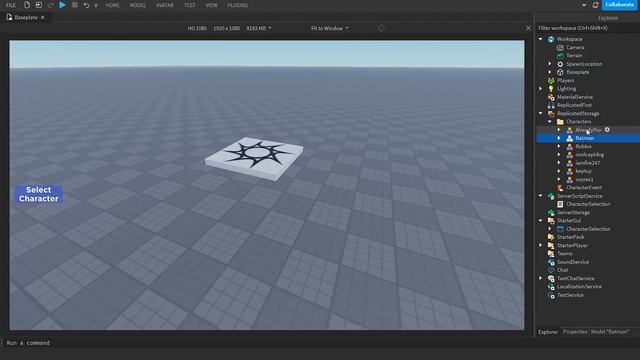
Task: Click the New file icon
Action: coord(27,5)
